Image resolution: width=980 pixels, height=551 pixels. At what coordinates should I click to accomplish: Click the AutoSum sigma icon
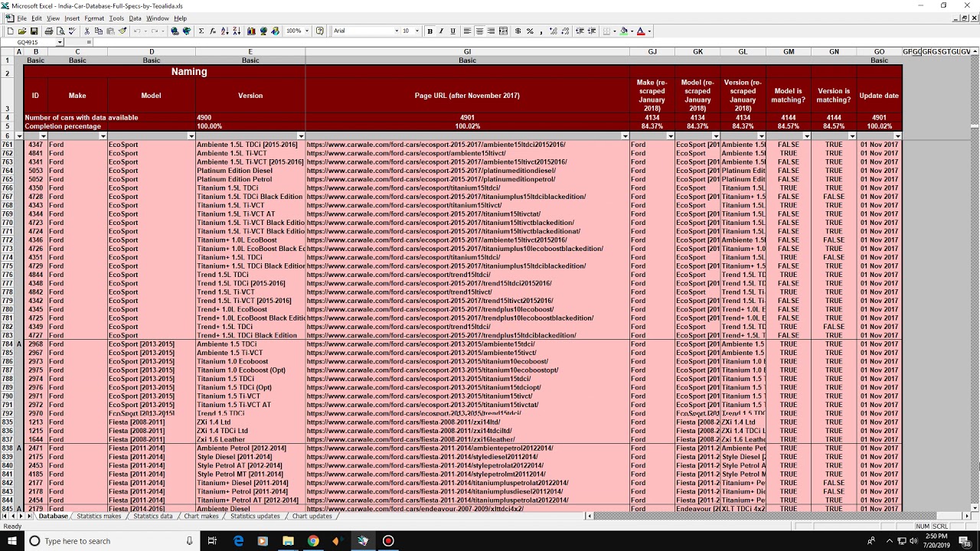coord(201,31)
